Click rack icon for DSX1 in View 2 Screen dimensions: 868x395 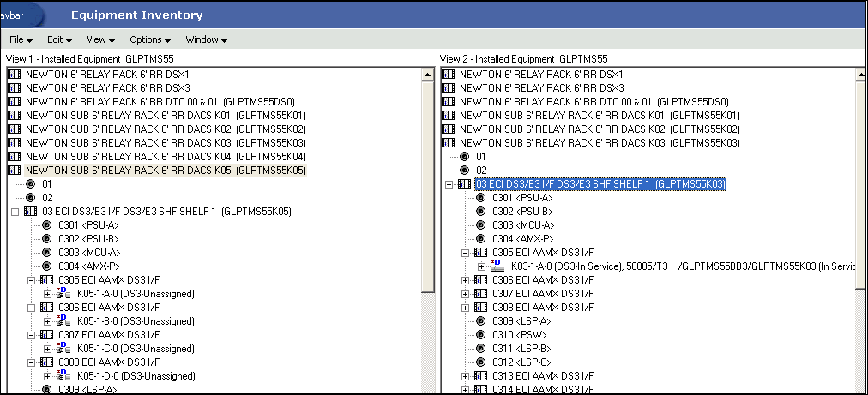click(449, 75)
